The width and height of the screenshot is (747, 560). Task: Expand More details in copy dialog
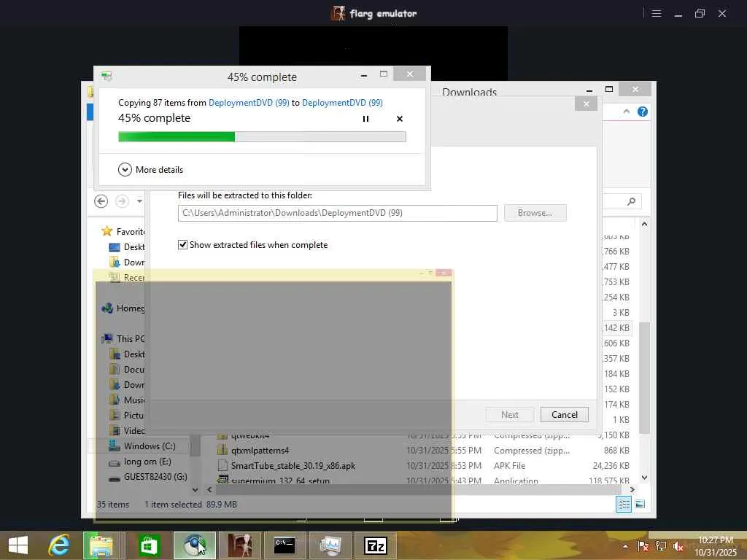[150, 169]
